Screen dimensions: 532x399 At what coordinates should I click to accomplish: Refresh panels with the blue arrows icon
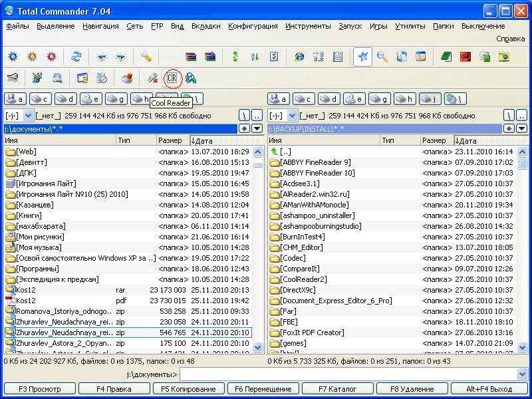76,57
